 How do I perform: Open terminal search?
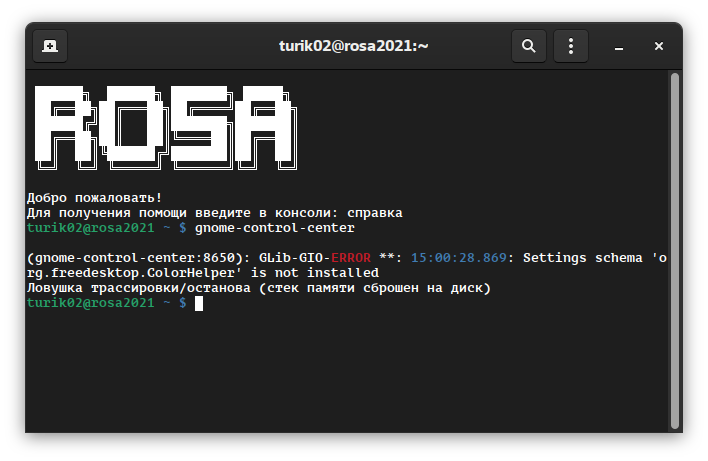click(x=528, y=46)
